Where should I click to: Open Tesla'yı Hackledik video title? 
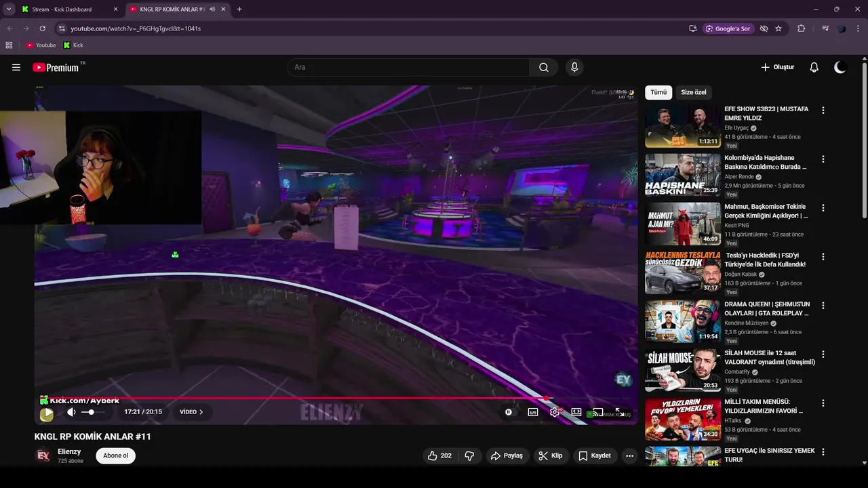click(766, 260)
